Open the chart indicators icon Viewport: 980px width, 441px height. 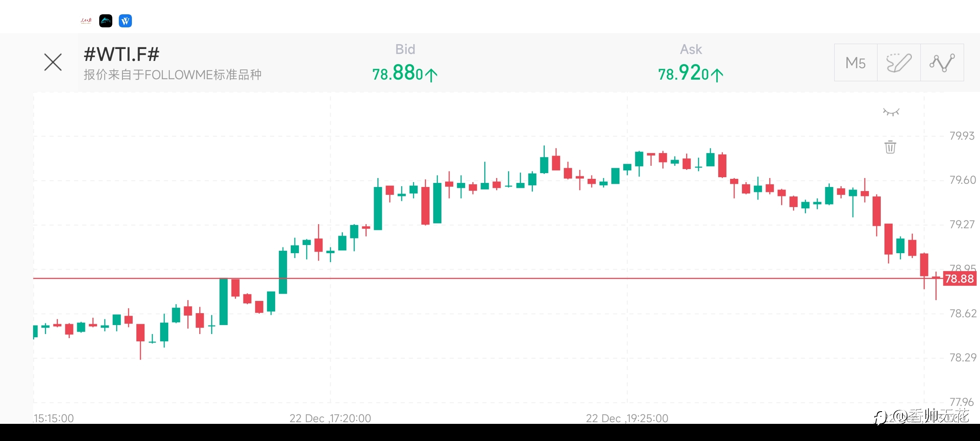942,63
